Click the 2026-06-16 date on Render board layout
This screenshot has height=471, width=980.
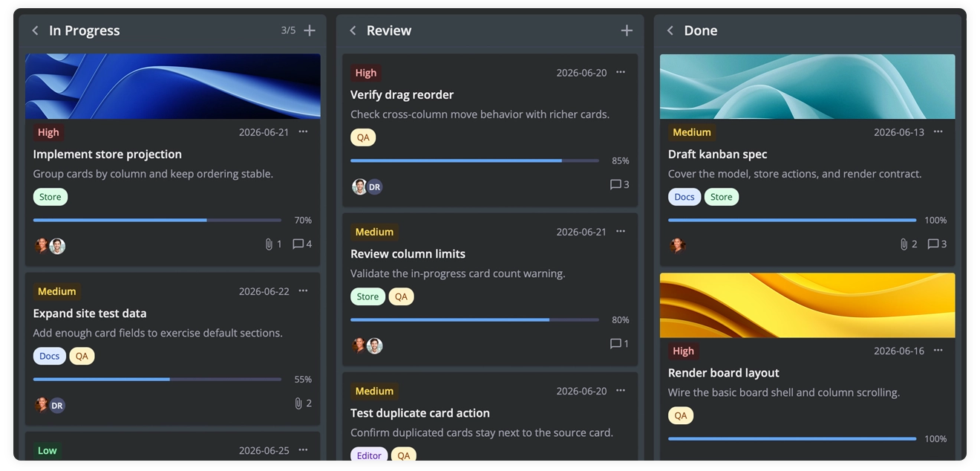point(899,351)
